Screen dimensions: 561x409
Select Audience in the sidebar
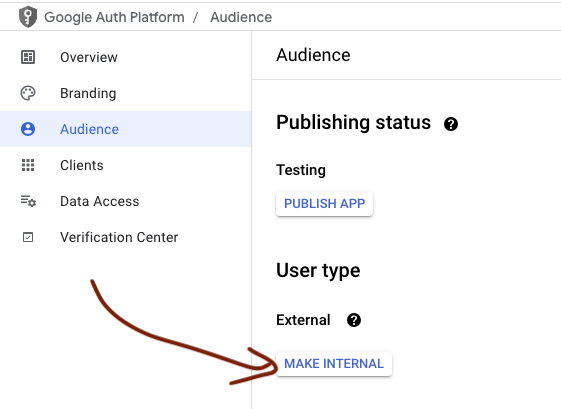(125, 129)
